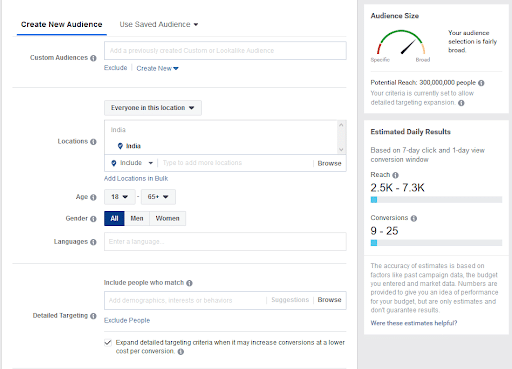Image resolution: width=512 pixels, height=369 pixels.
Task: Click the Detailed Targeting info icon
Action: click(93, 316)
